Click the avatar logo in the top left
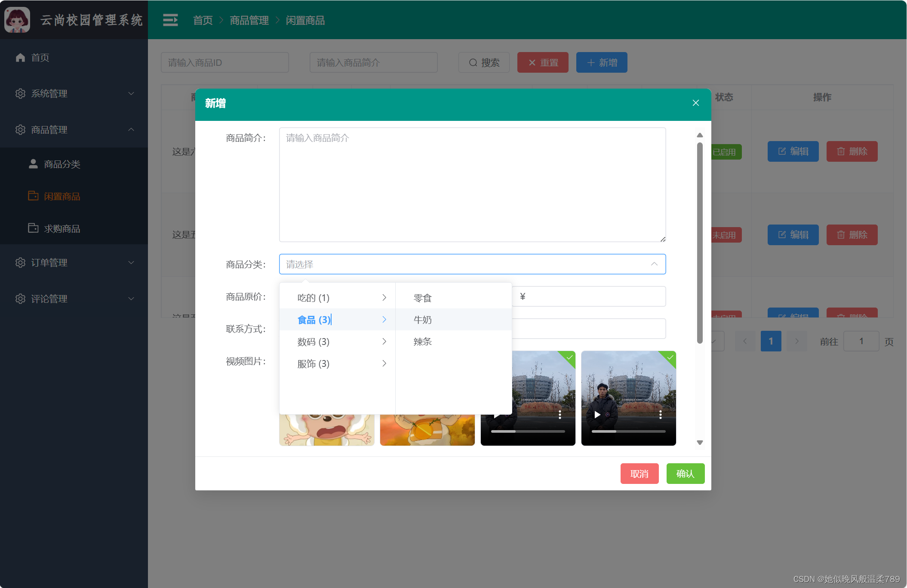 [17, 20]
